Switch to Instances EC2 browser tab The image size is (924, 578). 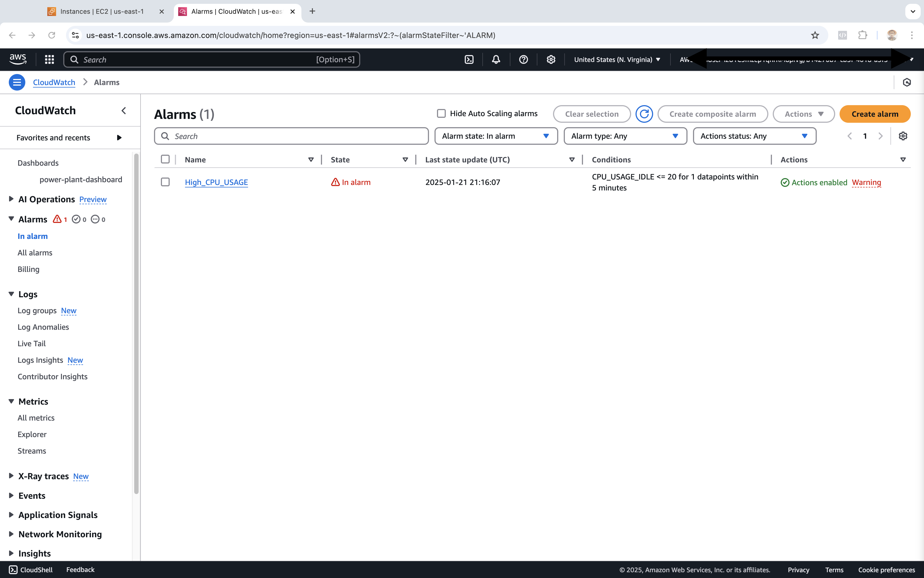[102, 12]
